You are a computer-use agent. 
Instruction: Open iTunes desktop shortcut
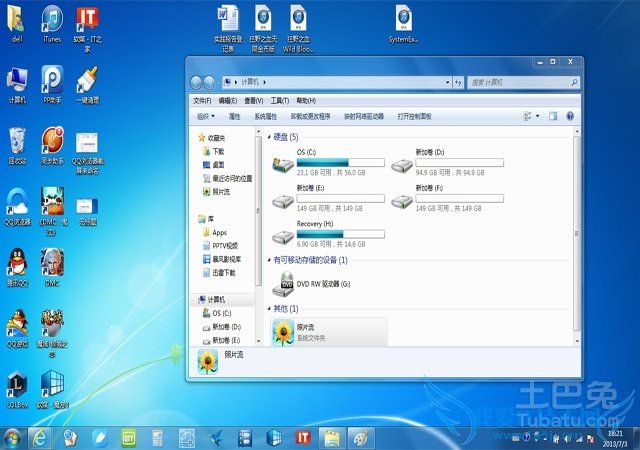51,20
